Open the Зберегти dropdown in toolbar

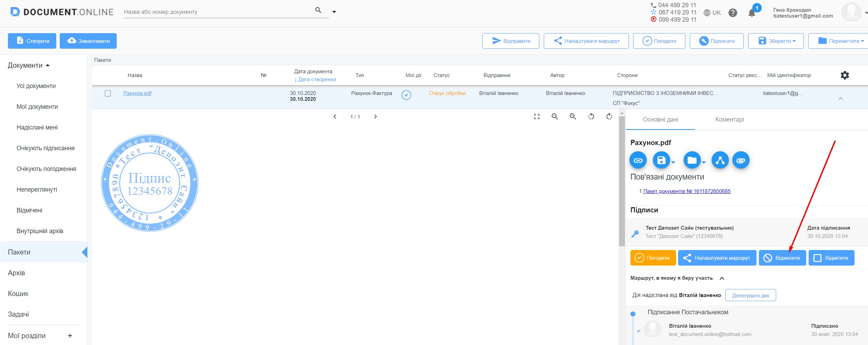coord(775,41)
